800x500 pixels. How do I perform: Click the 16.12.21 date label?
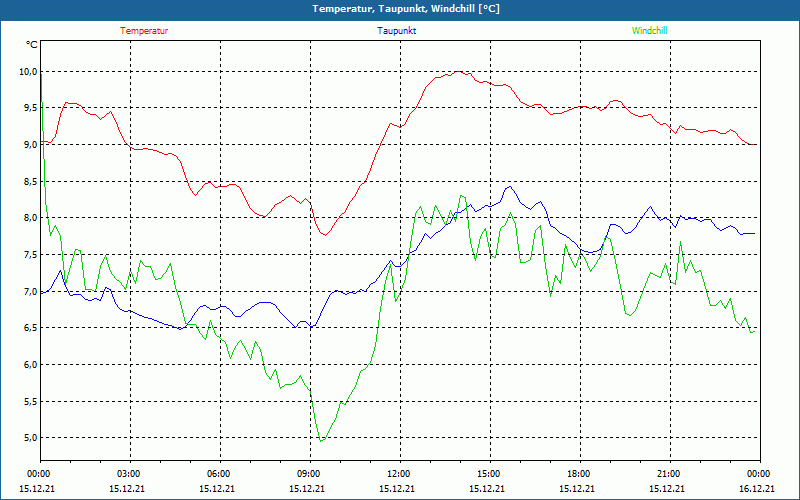[x=757, y=488]
